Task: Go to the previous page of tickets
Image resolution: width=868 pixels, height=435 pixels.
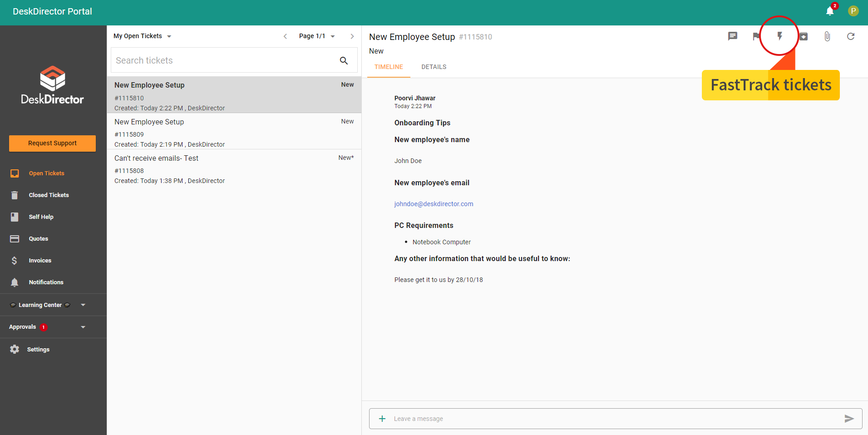Action: pyautogui.click(x=285, y=36)
